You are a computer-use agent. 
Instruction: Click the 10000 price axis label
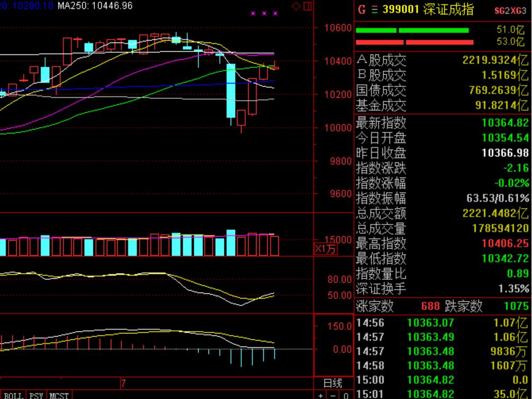tap(338, 128)
